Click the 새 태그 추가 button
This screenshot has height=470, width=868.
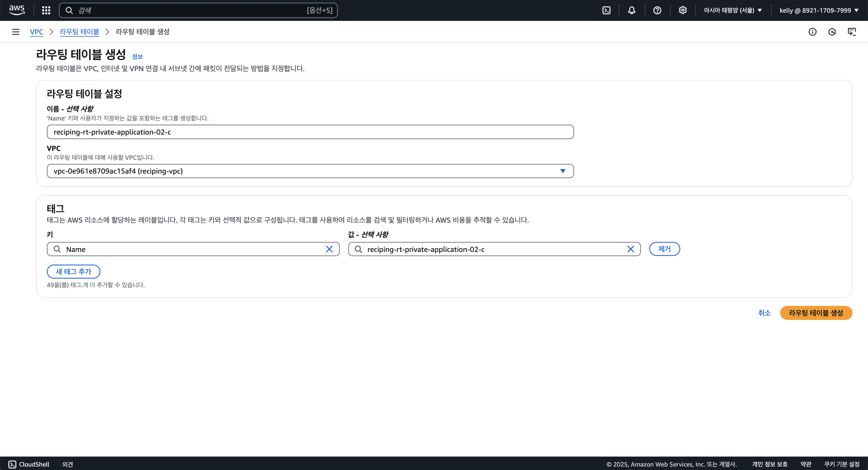click(x=73, y=271)
